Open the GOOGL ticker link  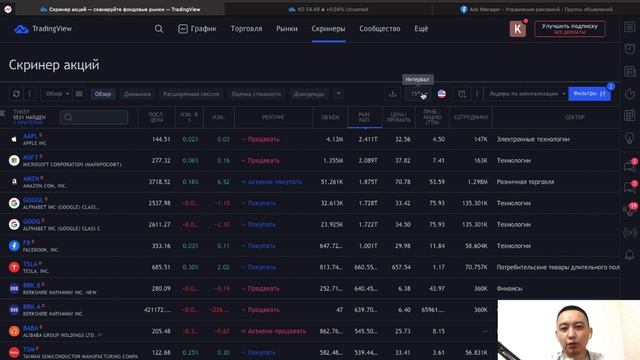33,200
